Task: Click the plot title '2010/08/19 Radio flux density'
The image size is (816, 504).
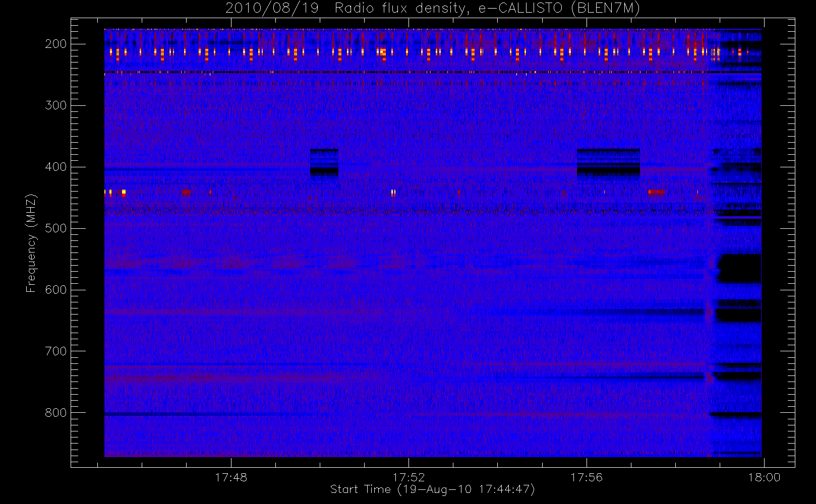Action: point(433,9)
